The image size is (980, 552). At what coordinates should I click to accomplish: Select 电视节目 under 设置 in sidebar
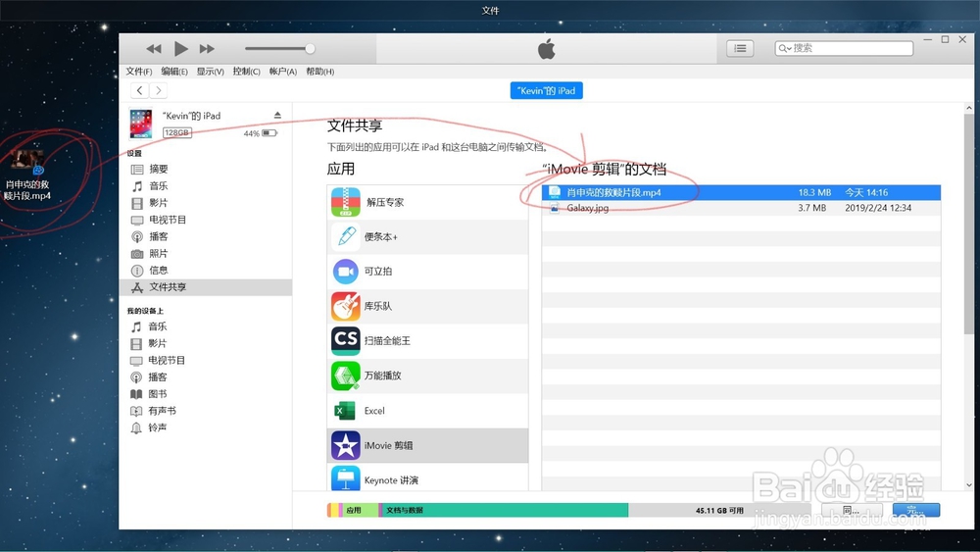(167, 220)
